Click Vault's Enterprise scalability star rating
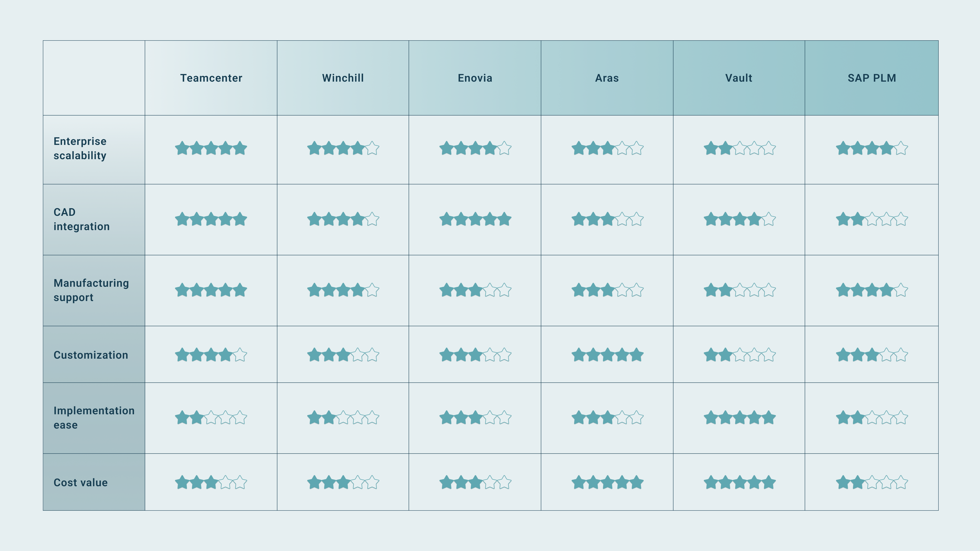This screenshot has height=551, width=980. click(x=740, y=148)
